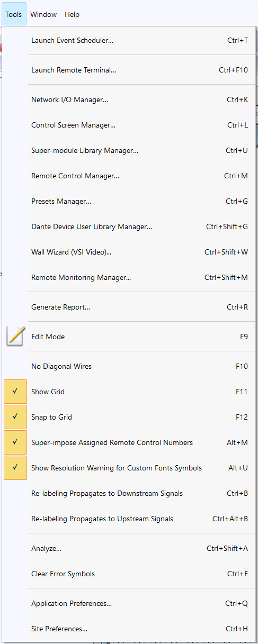Collapse the Tools menu
The width and height of the screenshot is (258, 644).
14,14
